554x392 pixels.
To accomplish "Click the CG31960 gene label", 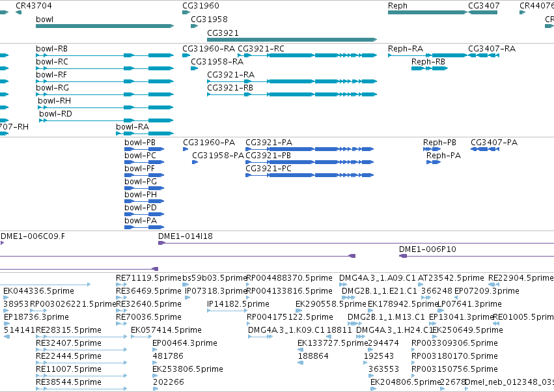I will pos(201,6).
